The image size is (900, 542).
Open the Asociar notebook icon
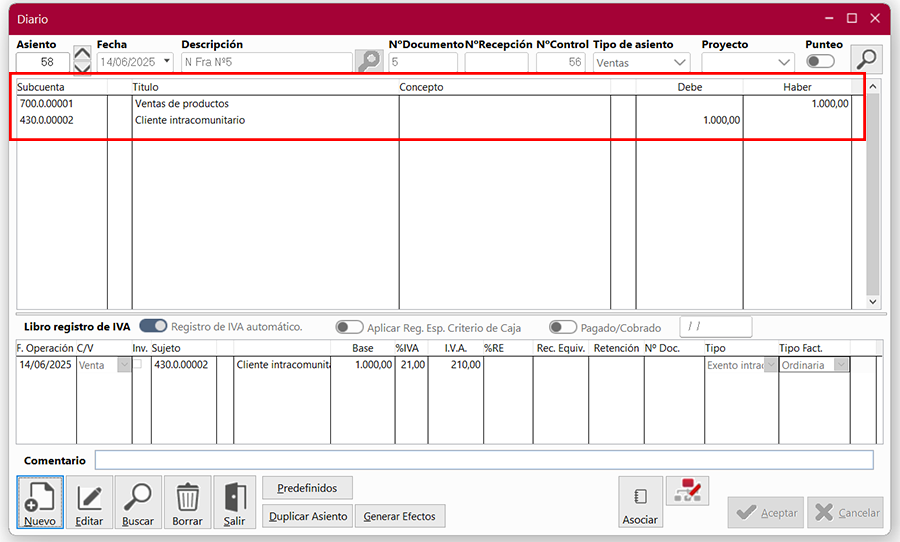[640, 502]
